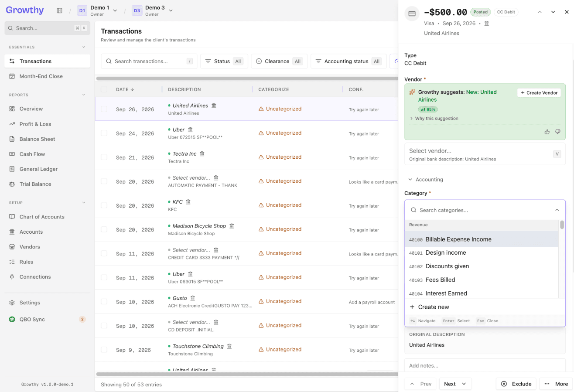
Task: Click Create new category
Action: (x=485, y=307)
